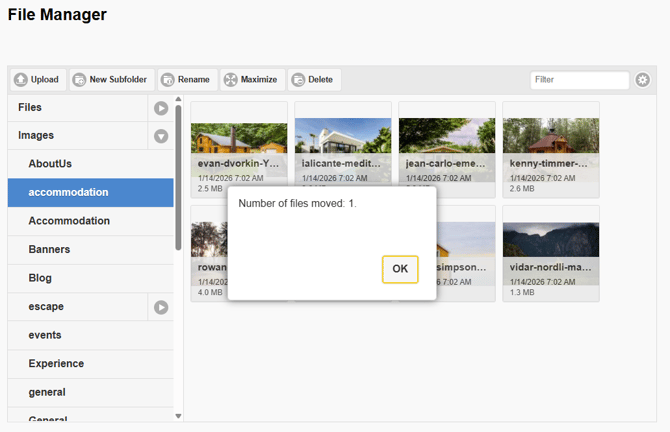Image resolution: width=670 pixels, height=432 pixels.
Task: Open the general folder
Action: point(91,392)
